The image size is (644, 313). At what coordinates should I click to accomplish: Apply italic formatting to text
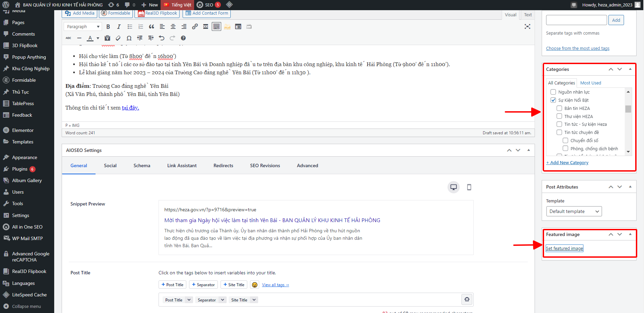click(119, 27)
